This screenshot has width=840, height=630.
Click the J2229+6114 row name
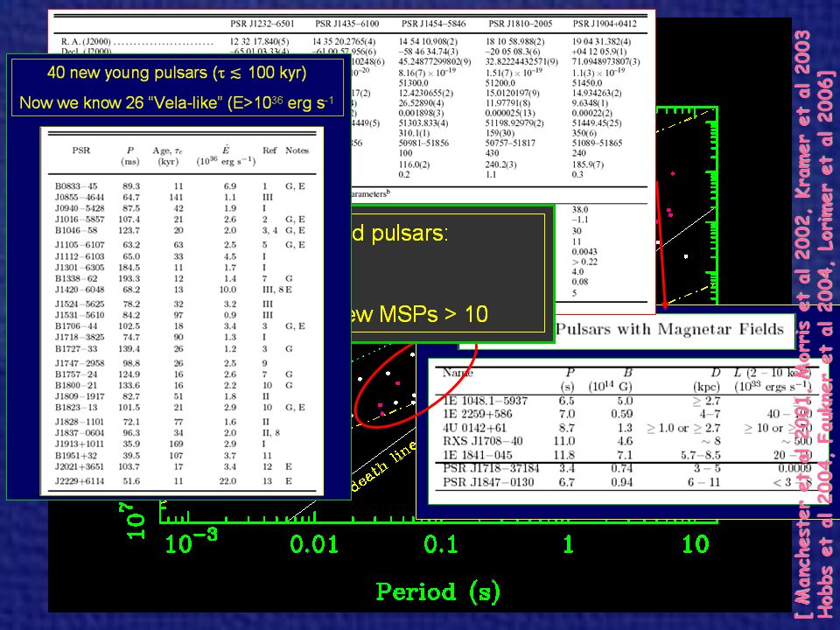(x=80, y=481)
